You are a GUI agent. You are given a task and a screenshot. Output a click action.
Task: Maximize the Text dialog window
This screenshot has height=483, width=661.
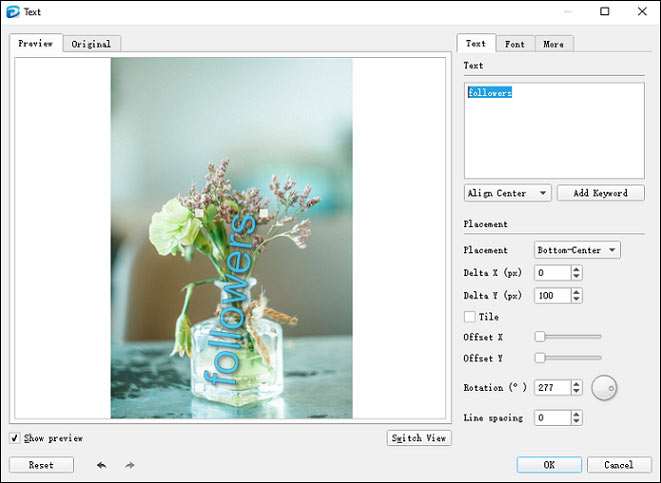[x=605, y=11]
